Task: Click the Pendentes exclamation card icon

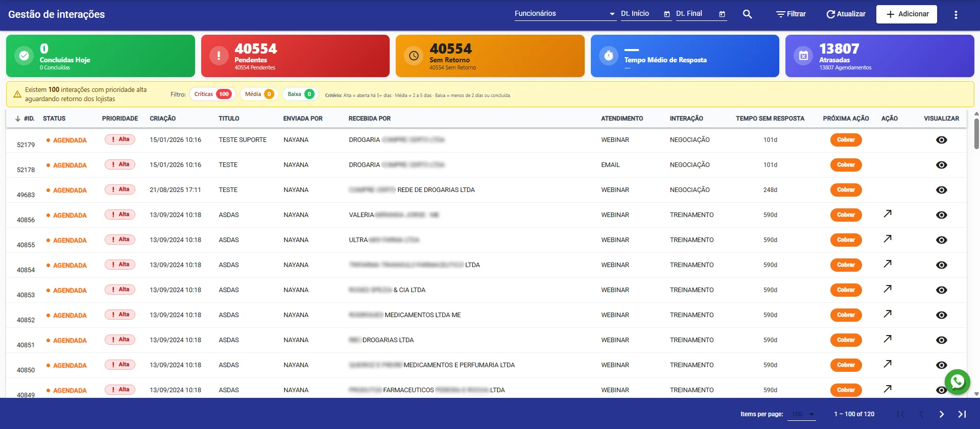Action: (219, 56)
